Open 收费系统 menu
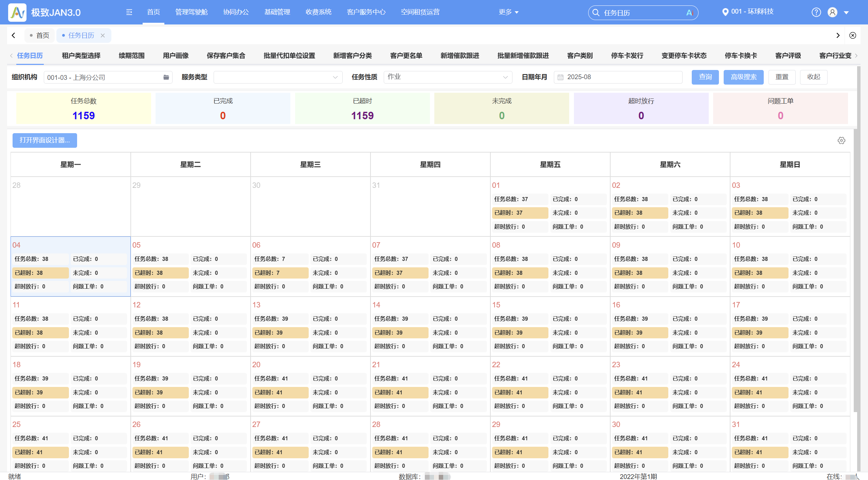The height and width of the screenshot is (480, 868). pos(319,12)
